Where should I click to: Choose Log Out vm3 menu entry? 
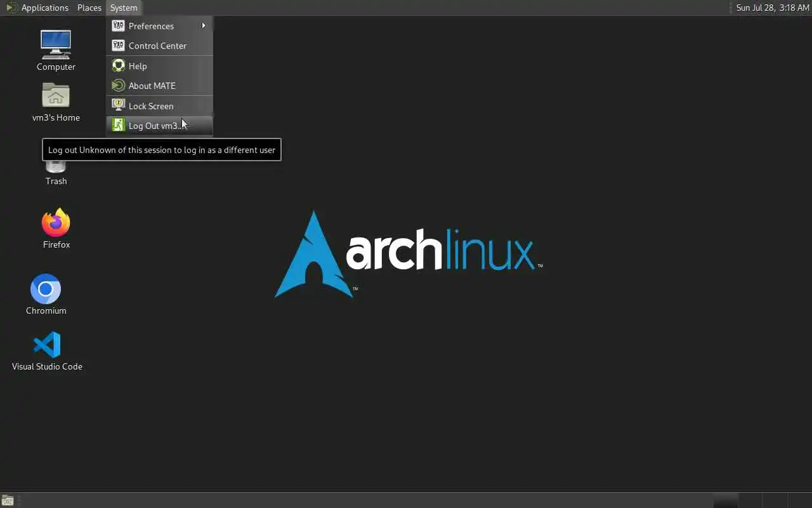point(159,126)
